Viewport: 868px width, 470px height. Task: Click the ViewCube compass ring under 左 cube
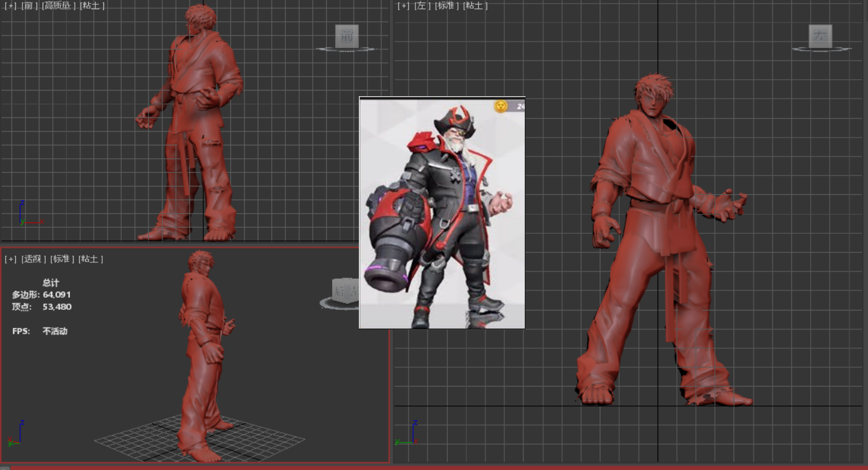[x=821, y=49]
